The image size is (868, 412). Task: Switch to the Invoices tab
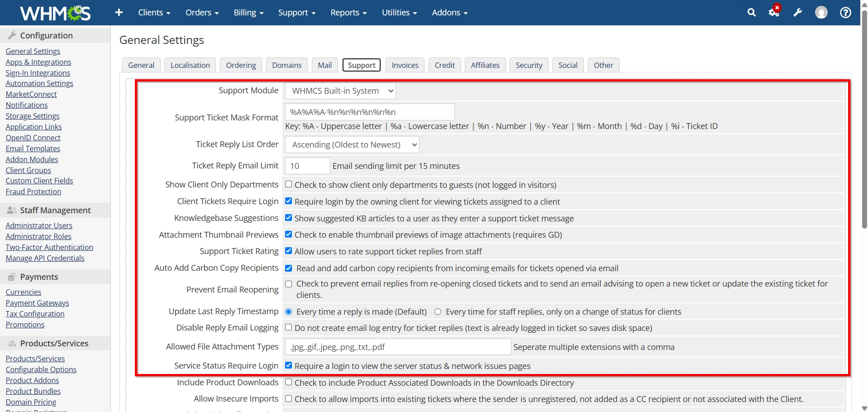405,65
